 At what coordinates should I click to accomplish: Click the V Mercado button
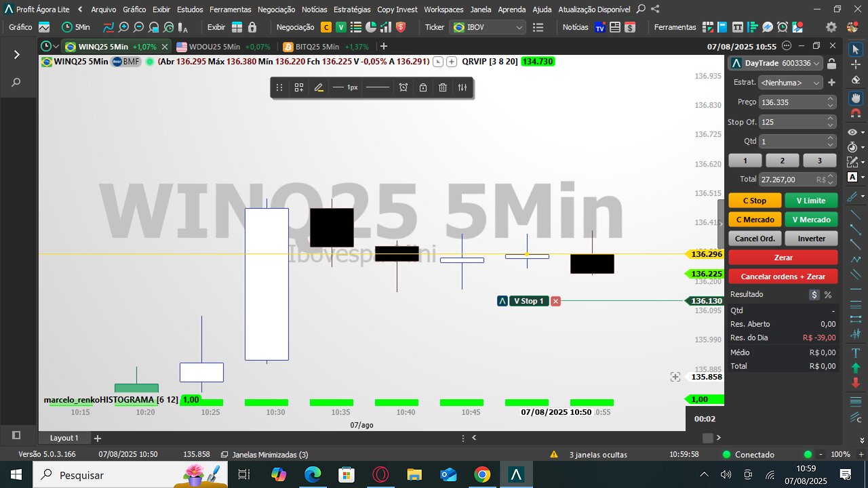click(811, 220)
